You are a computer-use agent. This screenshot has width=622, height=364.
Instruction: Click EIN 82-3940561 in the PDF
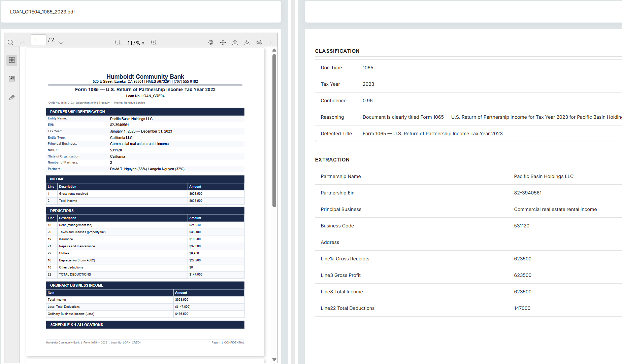pyautogui.click(x=119, y=125)
